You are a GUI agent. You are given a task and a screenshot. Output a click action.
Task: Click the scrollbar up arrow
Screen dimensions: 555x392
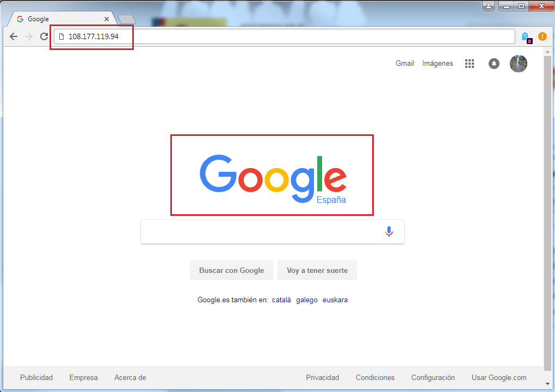pos(547,52)
